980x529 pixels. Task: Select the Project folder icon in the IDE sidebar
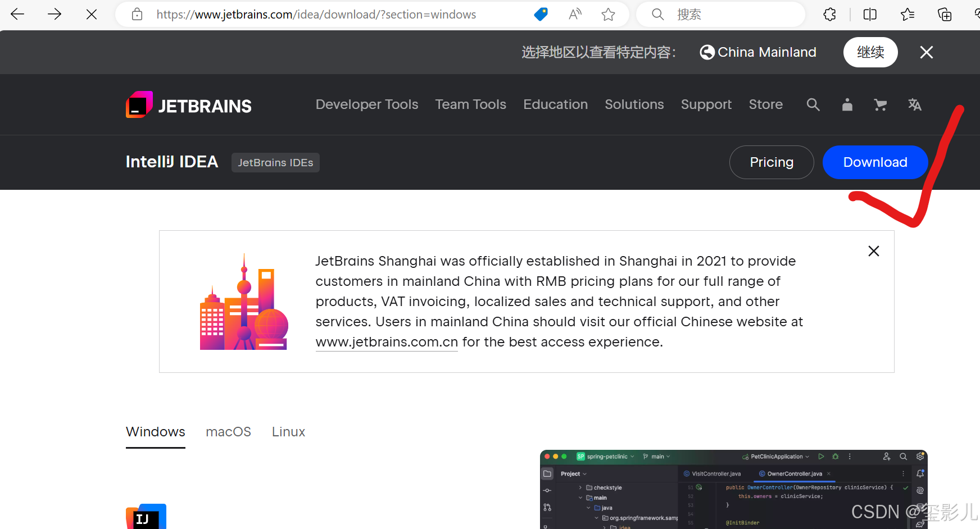coord(548,473)
